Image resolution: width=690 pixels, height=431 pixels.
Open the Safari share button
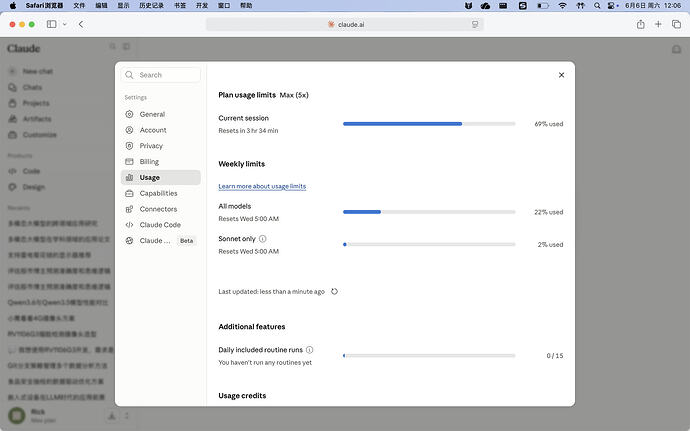tap(641, 24)
